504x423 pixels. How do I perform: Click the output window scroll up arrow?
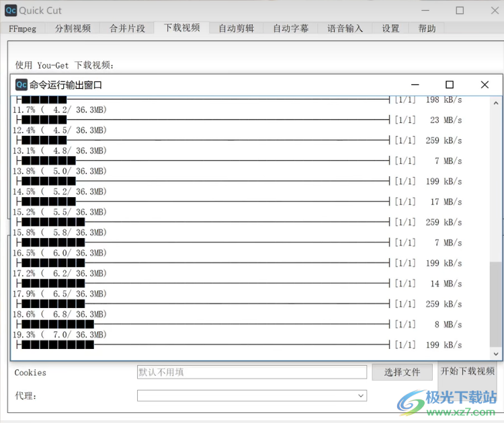click(x=496, y=104)
